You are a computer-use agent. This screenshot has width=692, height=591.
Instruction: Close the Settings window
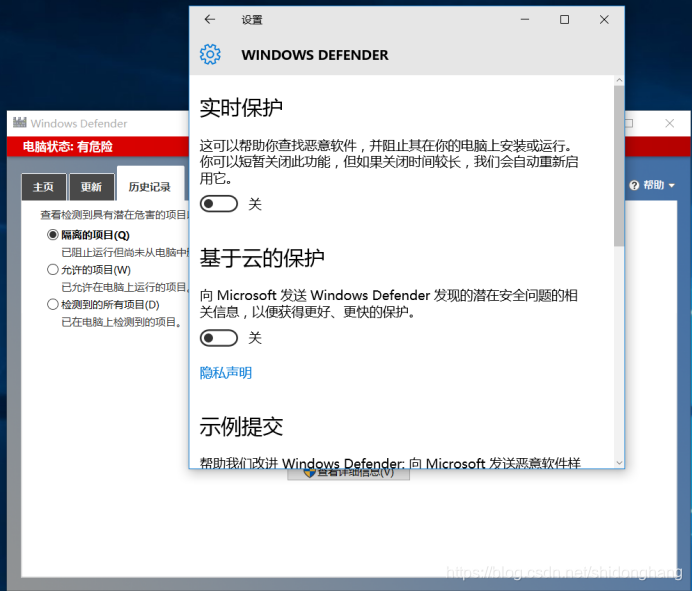(604, 19)
